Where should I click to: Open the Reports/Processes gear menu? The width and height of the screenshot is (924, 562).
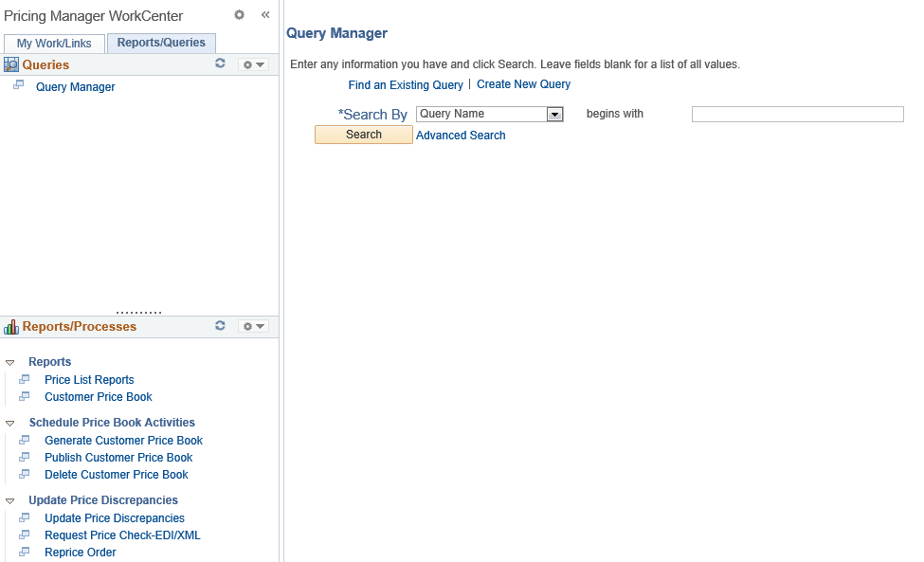(x=251, y=325)
